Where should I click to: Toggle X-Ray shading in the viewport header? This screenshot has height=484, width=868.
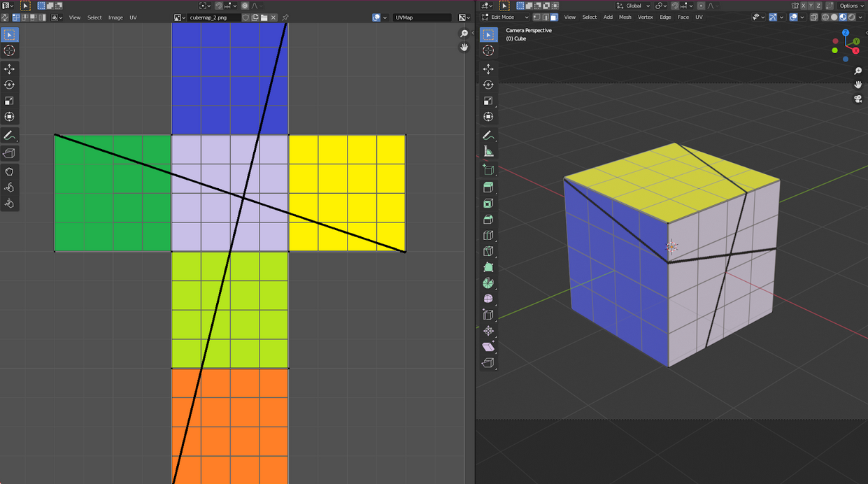click(815, 17)
